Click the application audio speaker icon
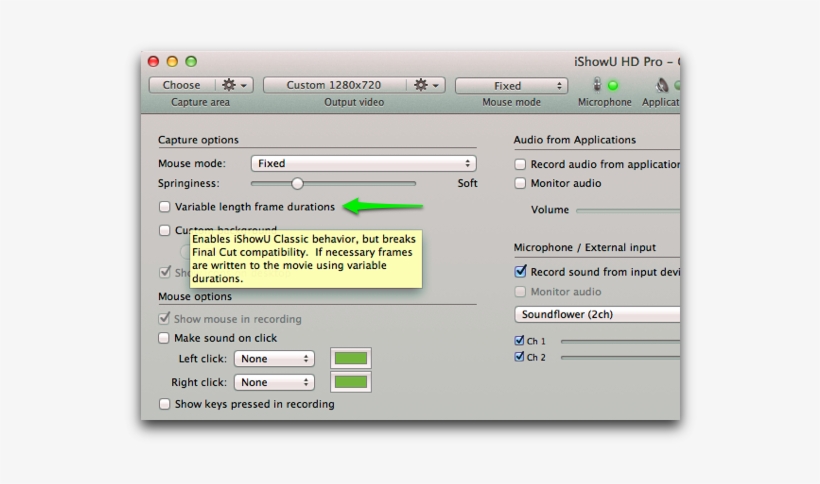 (x=662, y=86)
